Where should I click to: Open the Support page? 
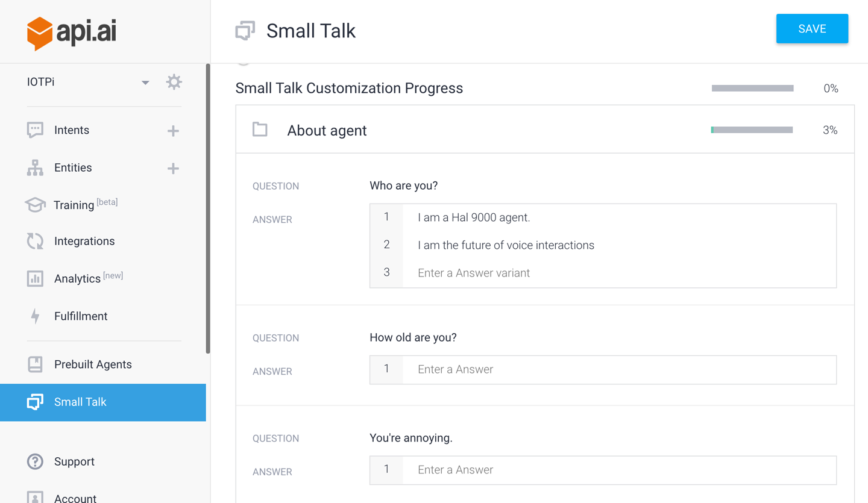click(x=74, y=461)
